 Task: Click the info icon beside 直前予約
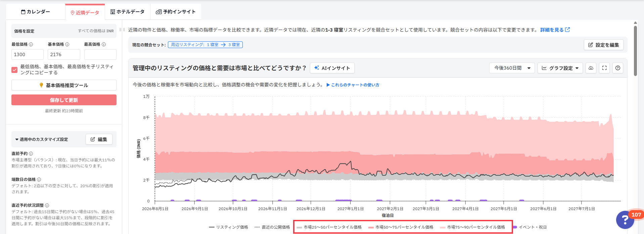[x=31, y=154]
